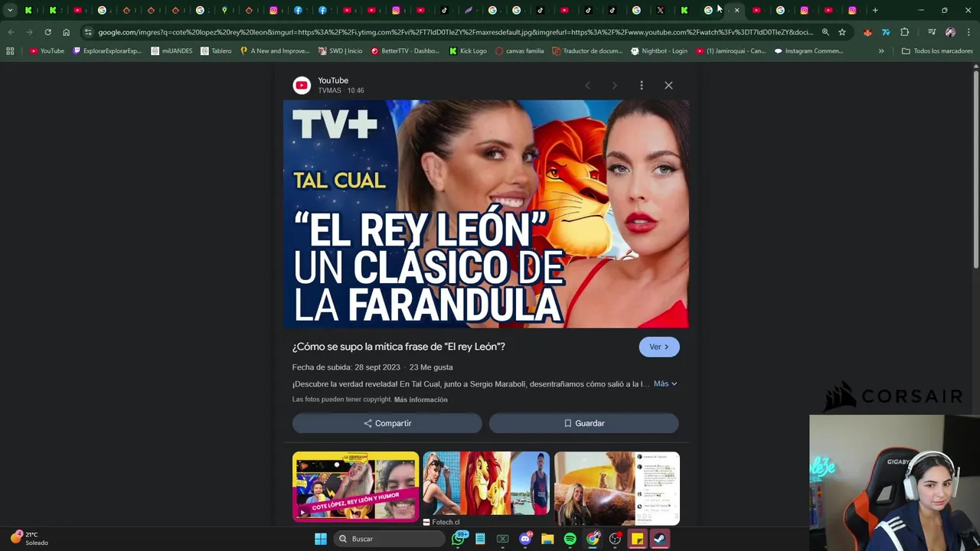Screen dimensions: 980x551
Task: Open the Nightbot - Login bookmark
Action: (658, 51)
